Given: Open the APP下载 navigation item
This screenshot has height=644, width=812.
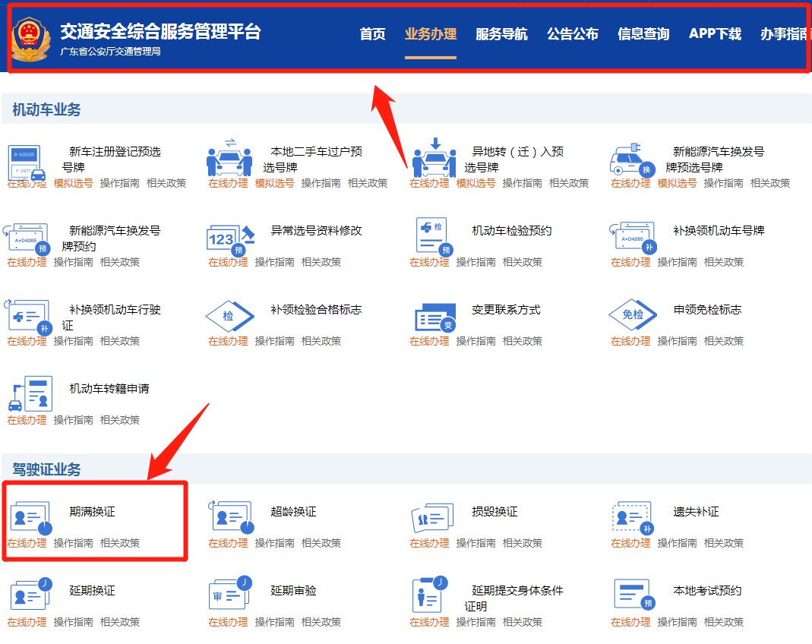Looking at the screenshot, I should tap(715, 34).
